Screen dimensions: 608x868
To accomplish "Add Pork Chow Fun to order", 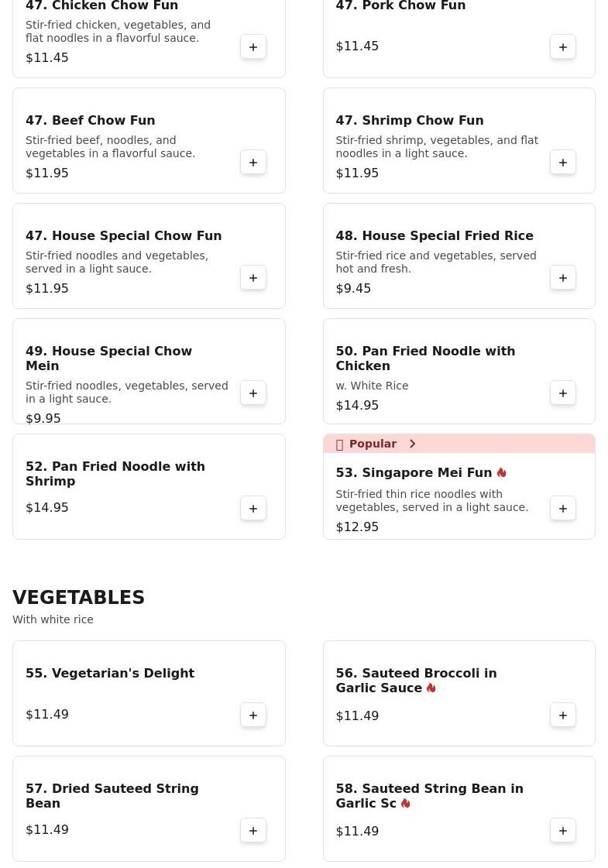I will pos(563,47).
